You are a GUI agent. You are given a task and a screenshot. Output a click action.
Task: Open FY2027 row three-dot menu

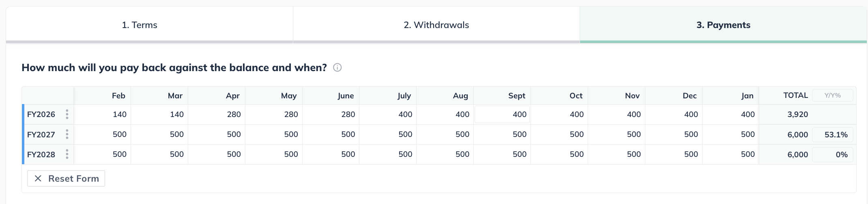click(x=67, y=135)
